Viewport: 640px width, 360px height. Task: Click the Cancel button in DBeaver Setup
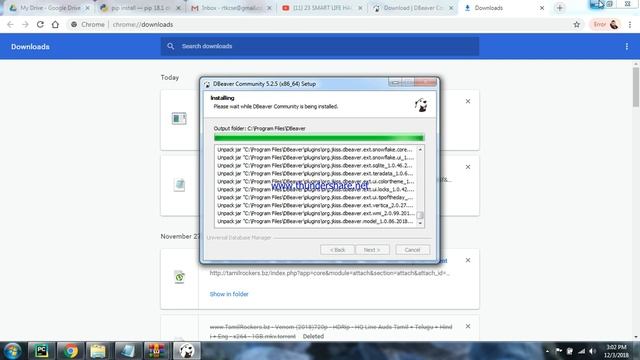[x=412, y=250]
